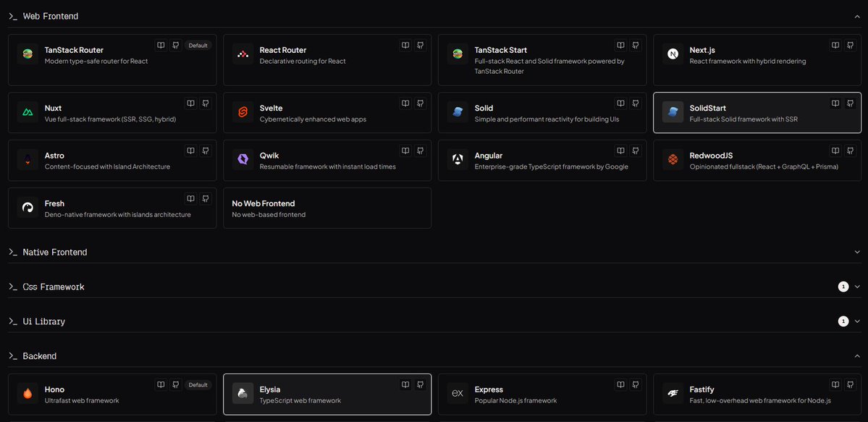Open GitHub icon on Next.js card
Screen dimensions: 868x422
(851, 46)
